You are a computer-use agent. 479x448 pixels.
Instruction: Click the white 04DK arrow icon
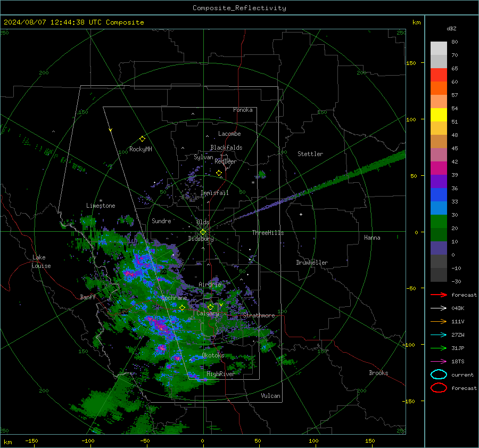point(439,308)
